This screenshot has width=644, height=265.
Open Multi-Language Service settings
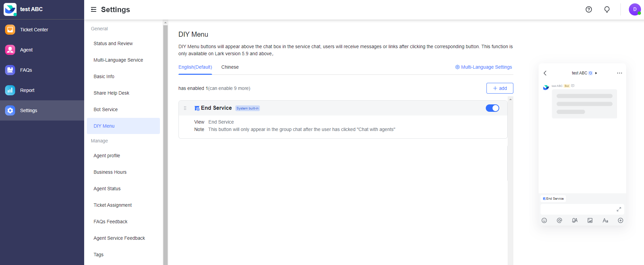(x=123, y=60)
